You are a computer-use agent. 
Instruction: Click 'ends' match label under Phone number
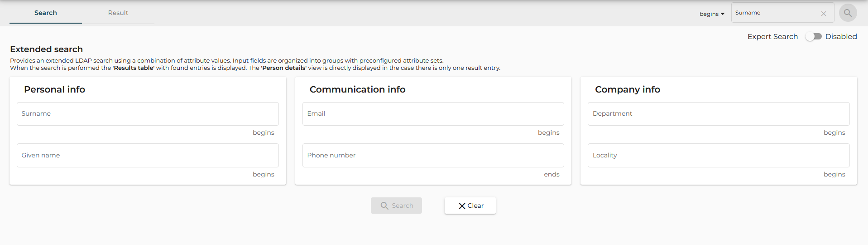point(551,174)
